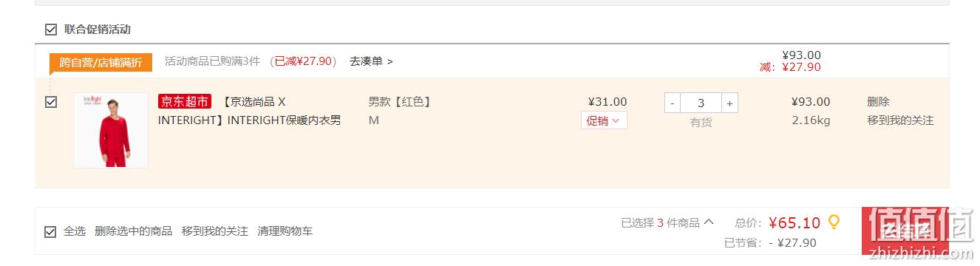This screenshot has width=980, height=266.
Task: Open the INTERIGHT保暖内衣男 product title link
Action: (x=250, y=111)
